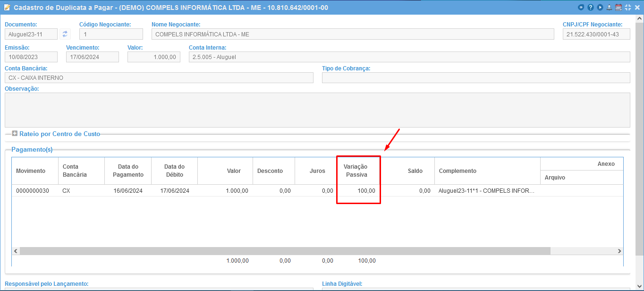Click the Valor field showing 1.000,00
Viewport: 644px width, 291px height.
click(154, 57)
